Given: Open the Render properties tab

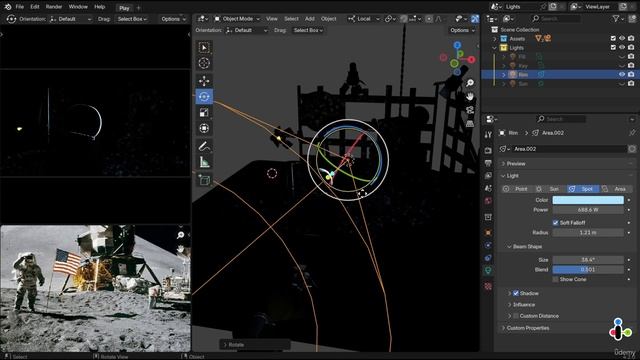Looking at the screenshot, I should 488,150.
